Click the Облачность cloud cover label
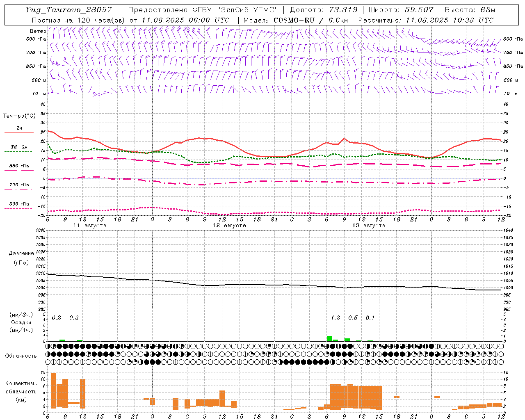This screenshot has width=525, height=420. pos(21,356)
